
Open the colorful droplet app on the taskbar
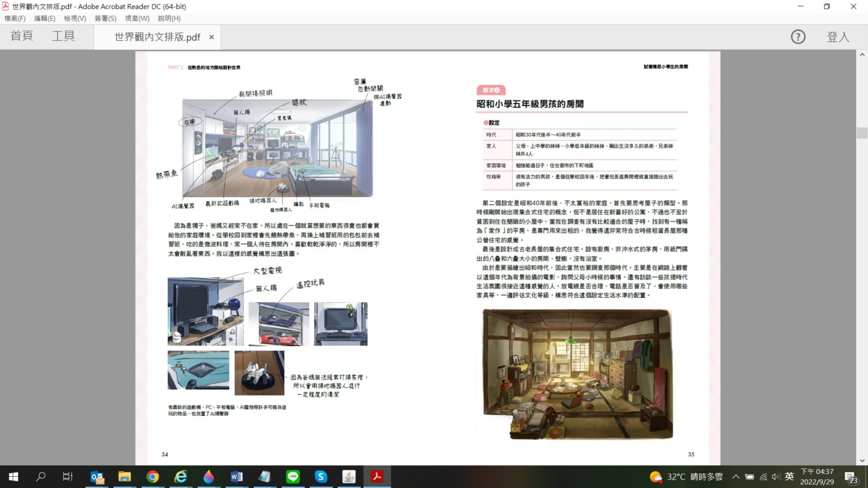(x=208, y=477)
